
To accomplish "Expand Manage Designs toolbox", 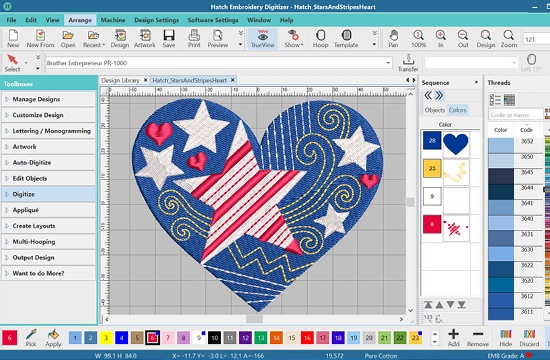I will point(48,99).
